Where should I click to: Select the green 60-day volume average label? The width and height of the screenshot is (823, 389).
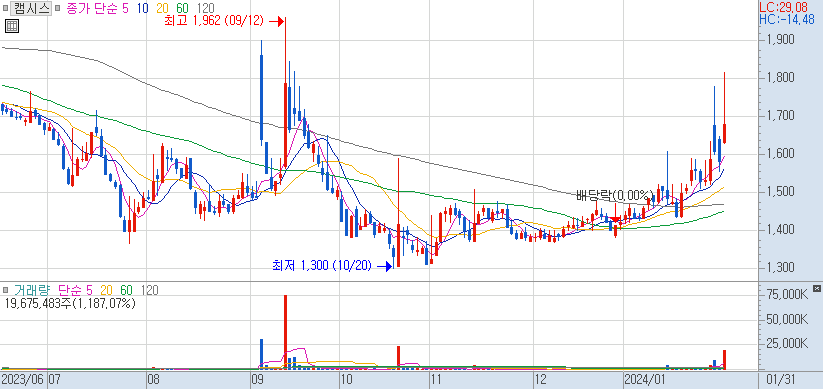coord(126,290)
